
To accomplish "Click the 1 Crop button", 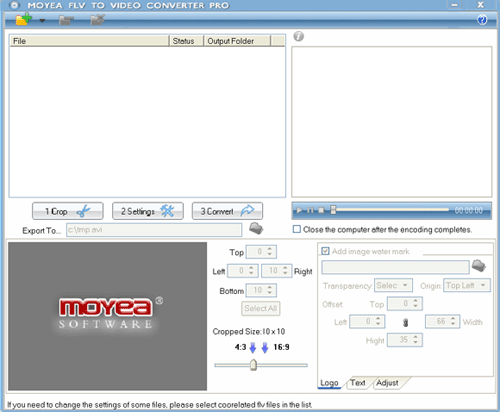I will point(68,211).
